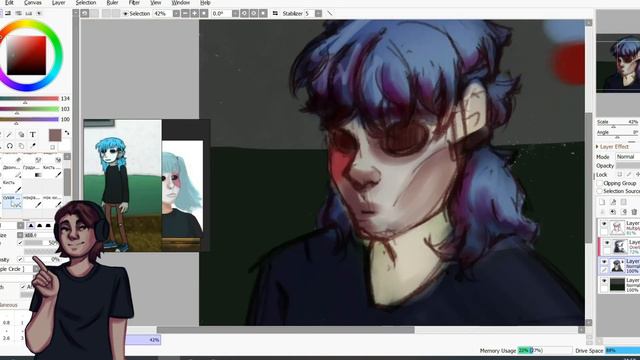Select the second brush edge shape
The height and width of the screenshot is (360, 640).
point(40,225)
